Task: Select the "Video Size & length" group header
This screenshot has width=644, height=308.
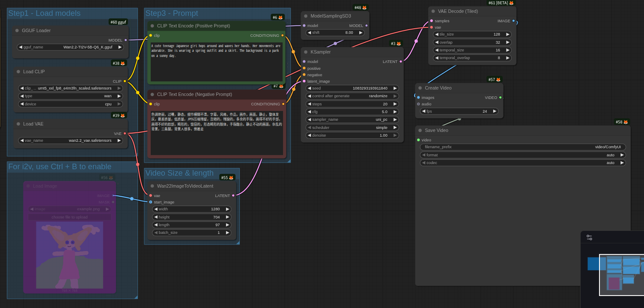Action: click(x=179, y=173)
